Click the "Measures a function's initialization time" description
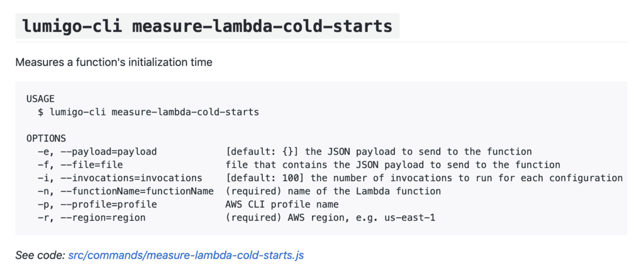The image size is (644, 268). tap(114, 62)
